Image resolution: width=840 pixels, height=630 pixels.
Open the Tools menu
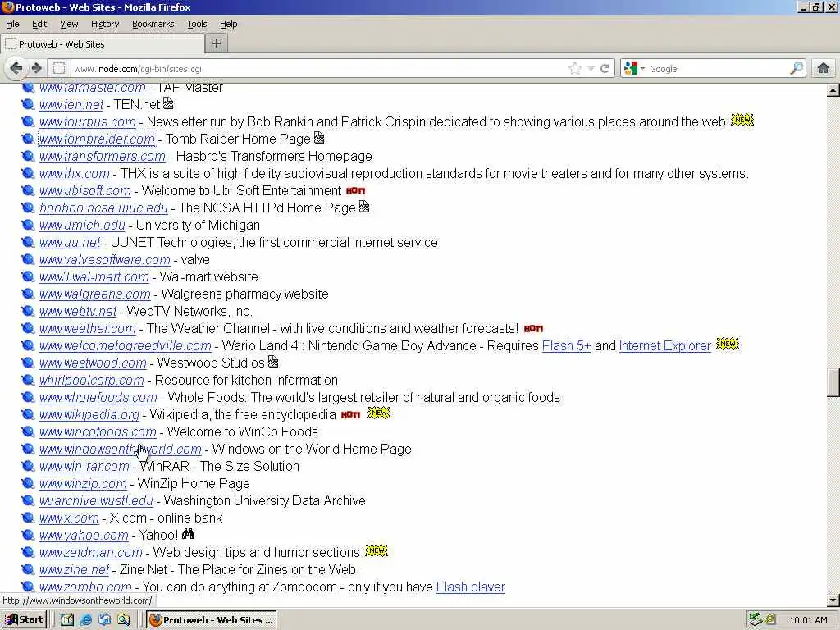(x=197, y=24)
